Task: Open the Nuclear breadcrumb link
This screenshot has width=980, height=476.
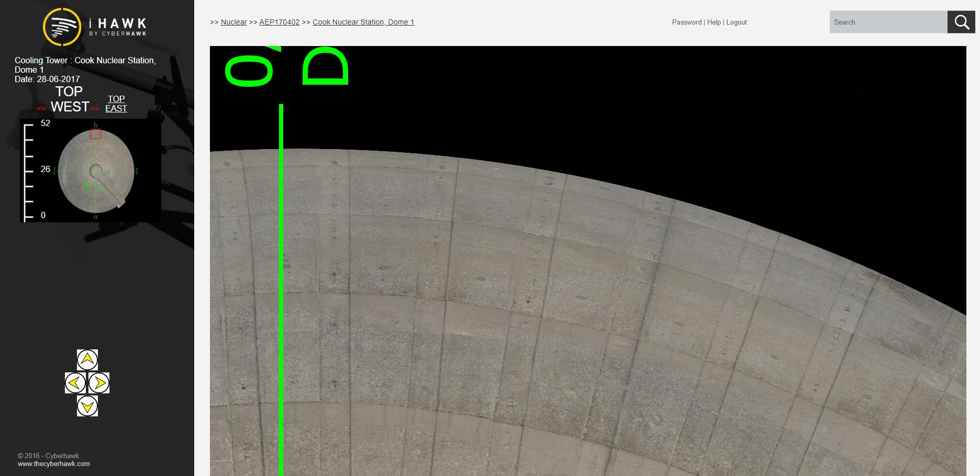Action: 233,22
